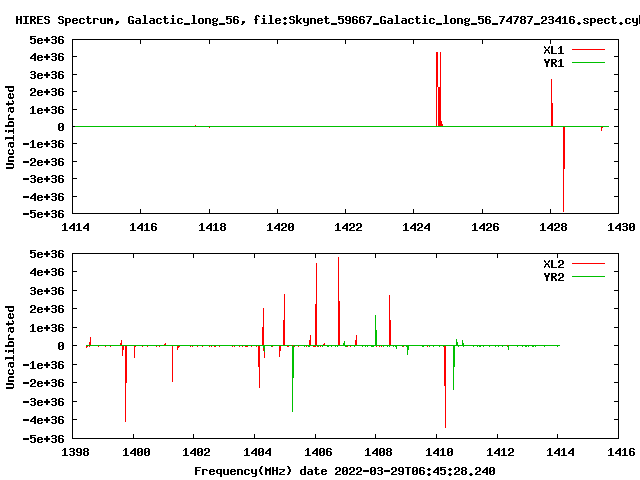Click the XL2 legend label
The width and height of the screenshot is (640, 480).
pos(553,264)
